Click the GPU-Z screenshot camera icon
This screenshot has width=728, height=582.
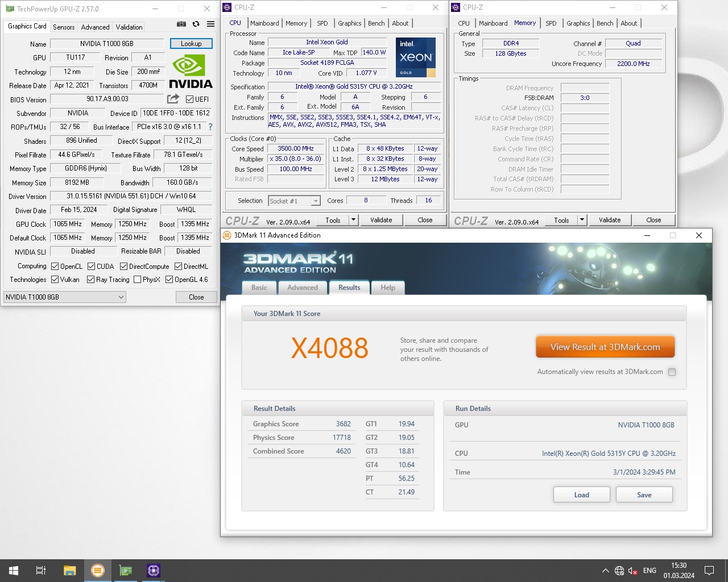(x=181, y=24)
